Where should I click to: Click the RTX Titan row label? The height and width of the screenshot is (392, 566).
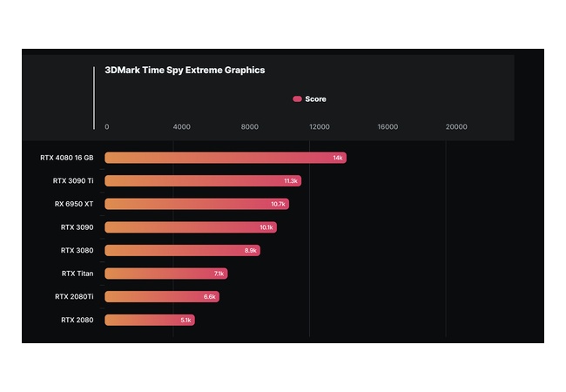coord(77,274)
